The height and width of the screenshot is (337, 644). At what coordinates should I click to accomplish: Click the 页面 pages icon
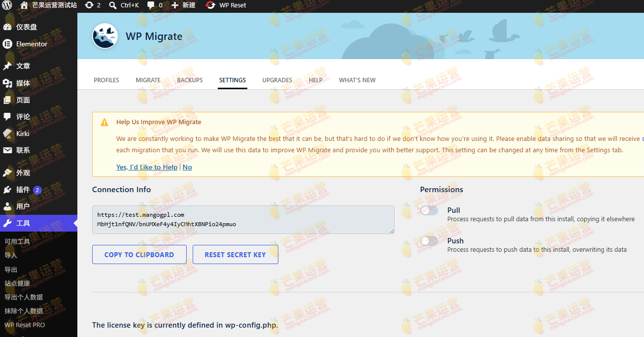click(7, 100)
